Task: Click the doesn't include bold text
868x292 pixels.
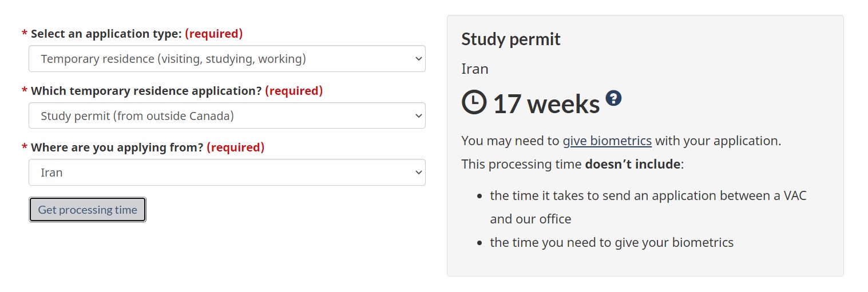Action: 632,164
